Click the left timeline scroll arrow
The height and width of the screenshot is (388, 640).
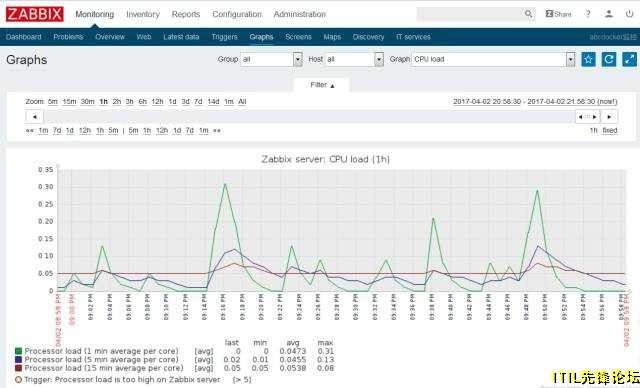[35, 117]
